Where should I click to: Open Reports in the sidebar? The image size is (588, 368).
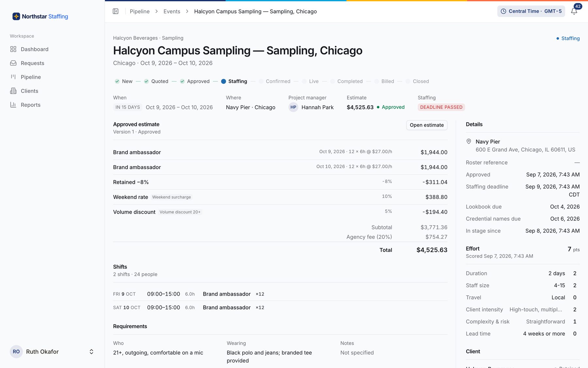click(x=52, y=105)
